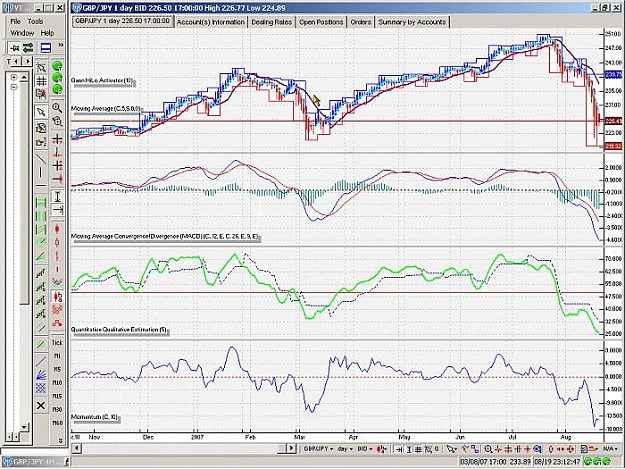625x469 pixels.
Task: Open the Tools menu
Action: [x=35, y=21]
